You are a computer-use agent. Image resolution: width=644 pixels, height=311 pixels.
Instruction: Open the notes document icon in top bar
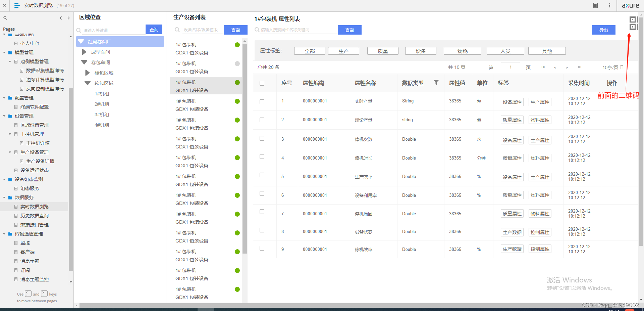(x=595, y=5)
